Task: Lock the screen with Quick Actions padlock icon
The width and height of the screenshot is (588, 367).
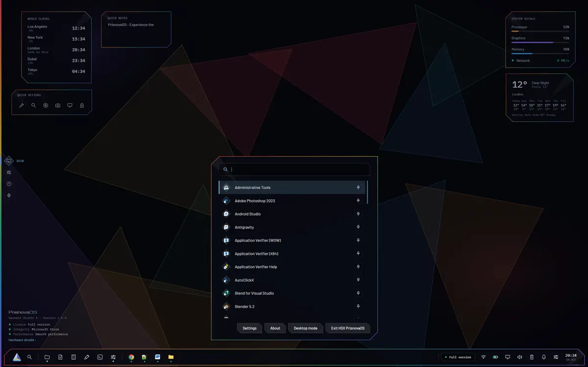Action: click(82, 105)
